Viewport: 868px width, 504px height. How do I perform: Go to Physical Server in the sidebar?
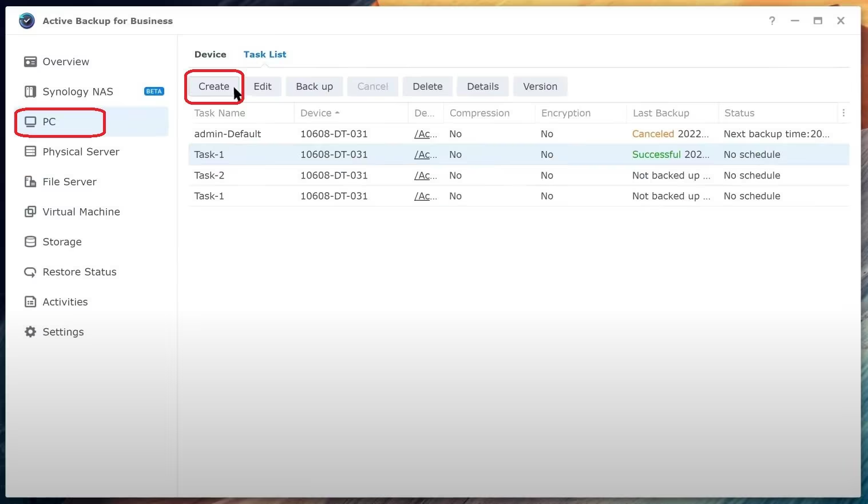point(81,152)
